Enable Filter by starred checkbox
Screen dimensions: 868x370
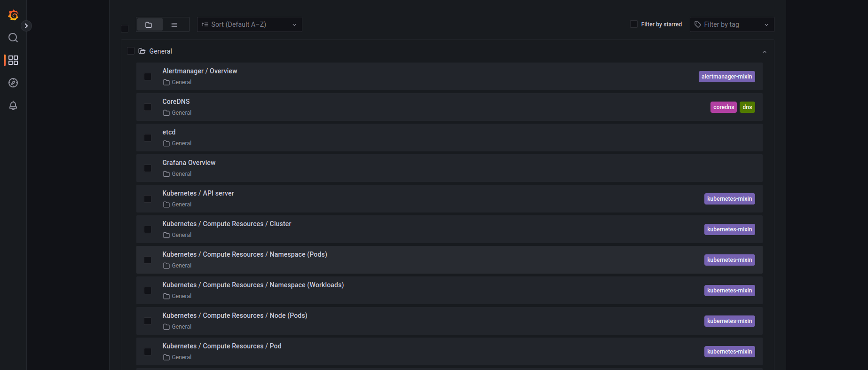click(x=634, y=24)
